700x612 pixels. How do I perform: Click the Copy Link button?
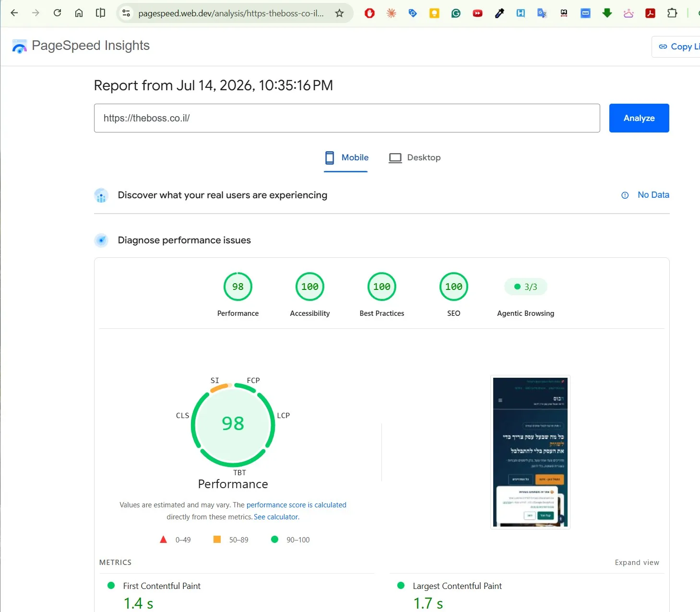point(676,47)
